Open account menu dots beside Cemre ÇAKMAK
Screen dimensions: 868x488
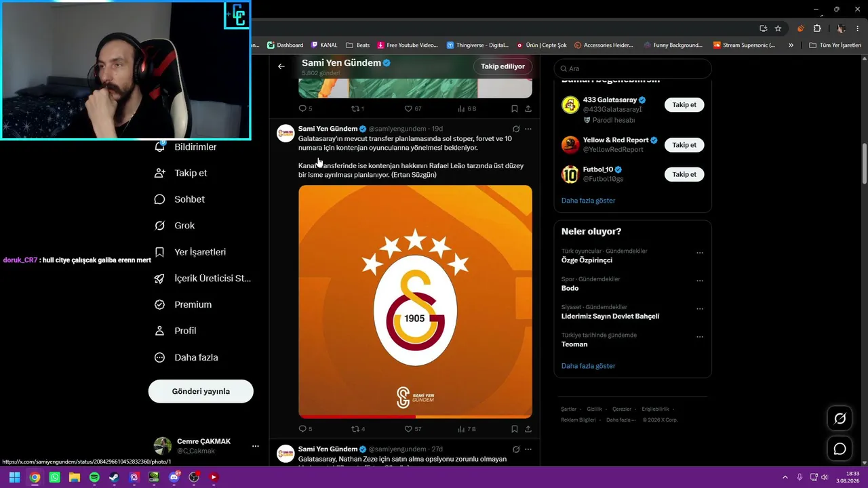256,446
